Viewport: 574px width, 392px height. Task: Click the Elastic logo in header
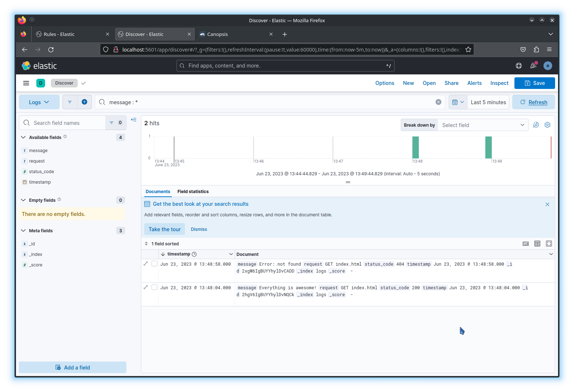click(39, 66)
